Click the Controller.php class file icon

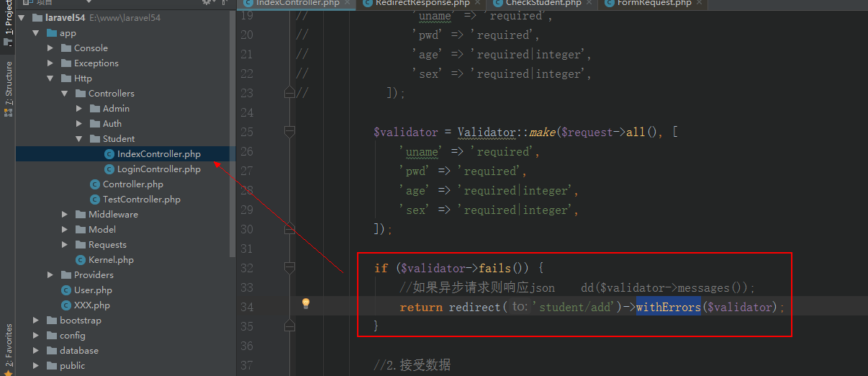tap(95, 184)
